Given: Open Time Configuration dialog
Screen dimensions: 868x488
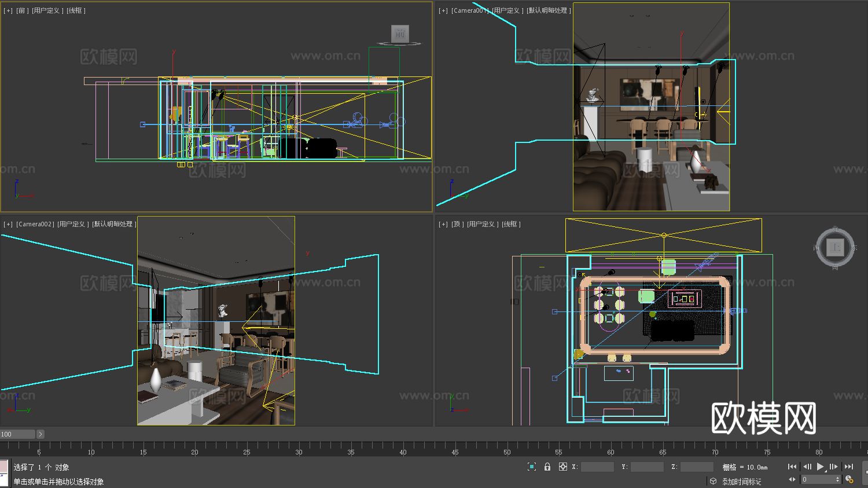Looking at the screenshot, I should [849, 479].
